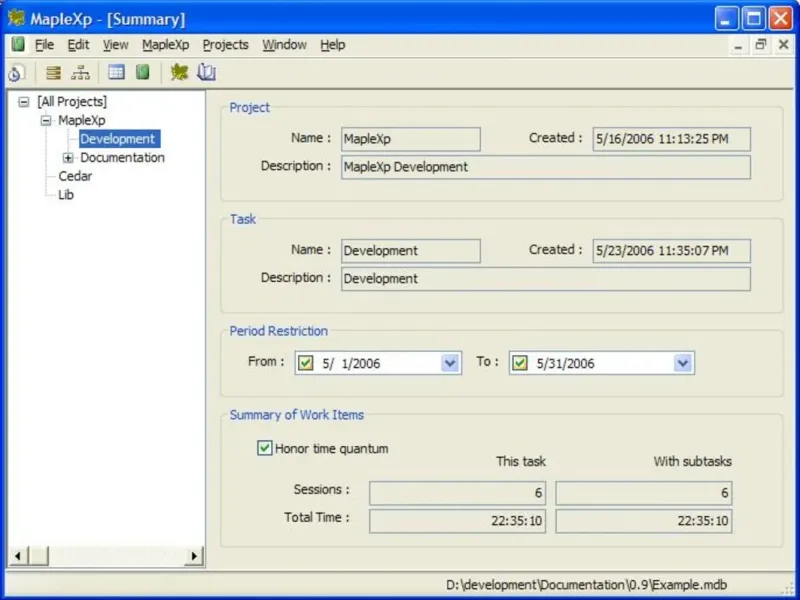Open the From date dropdown calendar
This screenshot has height=600, width=800.
click(450, 363)
